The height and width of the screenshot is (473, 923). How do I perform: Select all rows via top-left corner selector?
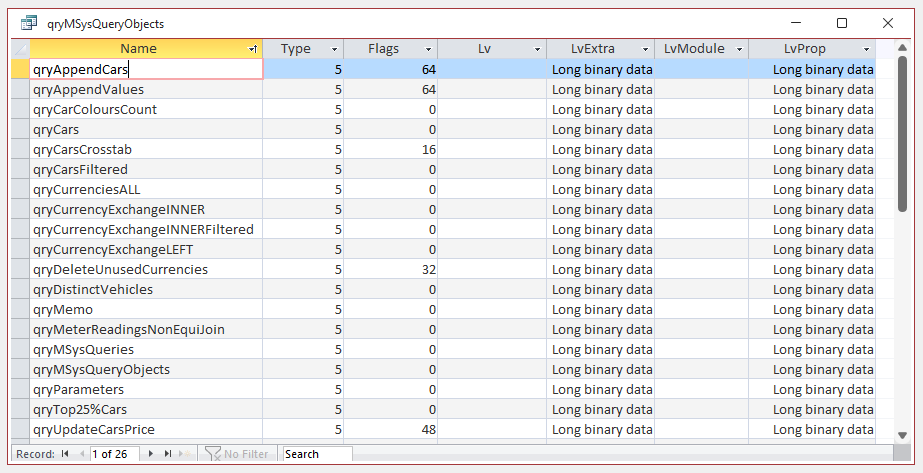pyautogui.click(x=20, y=49)
